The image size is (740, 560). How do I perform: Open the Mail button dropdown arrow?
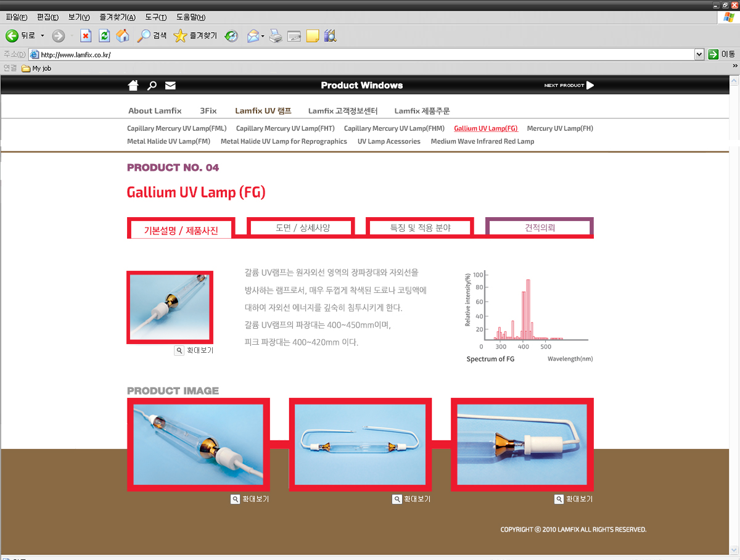(x=263, y=36)
